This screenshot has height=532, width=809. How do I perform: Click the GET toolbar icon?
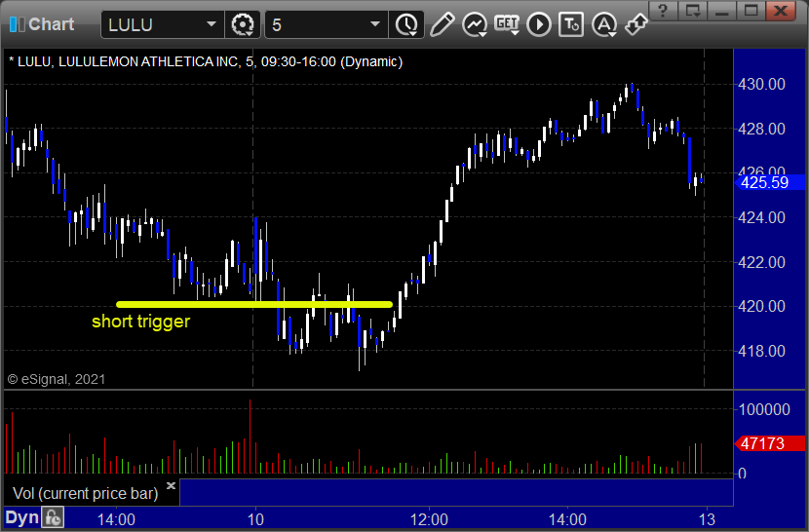507,24
